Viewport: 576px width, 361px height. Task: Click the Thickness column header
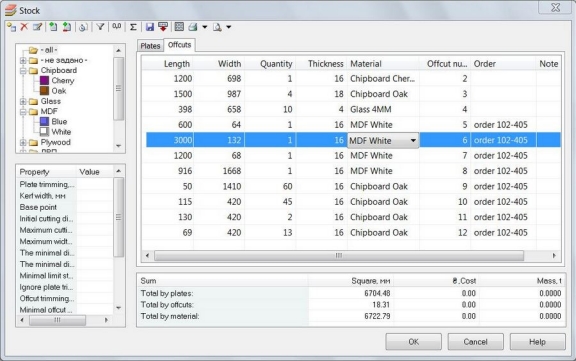click(x=322, y=64)
